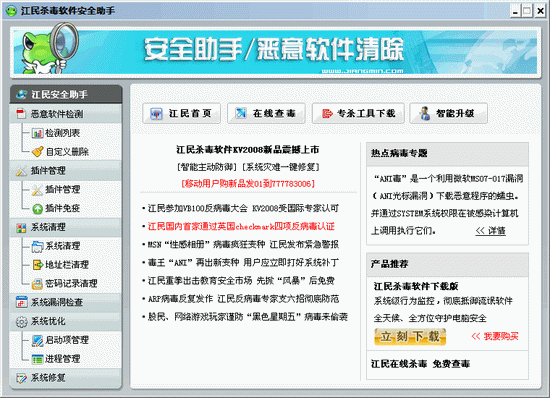Click 插件管理 tools sub-item icon

point(38,190)
